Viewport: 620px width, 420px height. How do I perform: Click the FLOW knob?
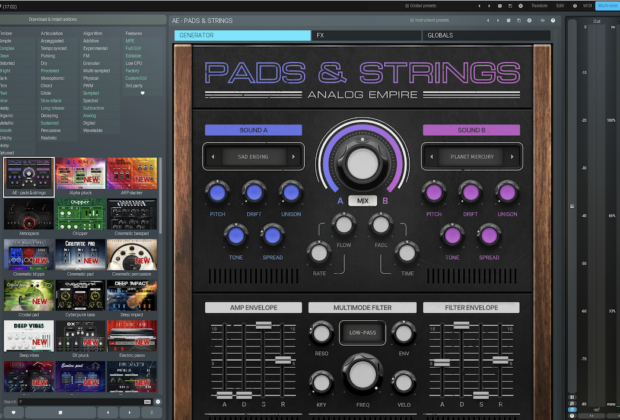[x=344, y=225]
